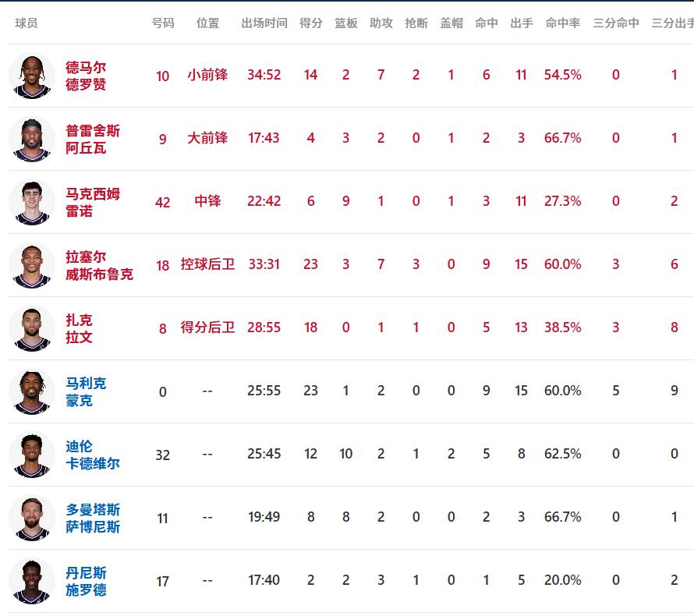This screenshot has width=694, height=616.
Task: Click 拉塞尔·威斯布鲁克's avatar image
Action: click(32, 265)
